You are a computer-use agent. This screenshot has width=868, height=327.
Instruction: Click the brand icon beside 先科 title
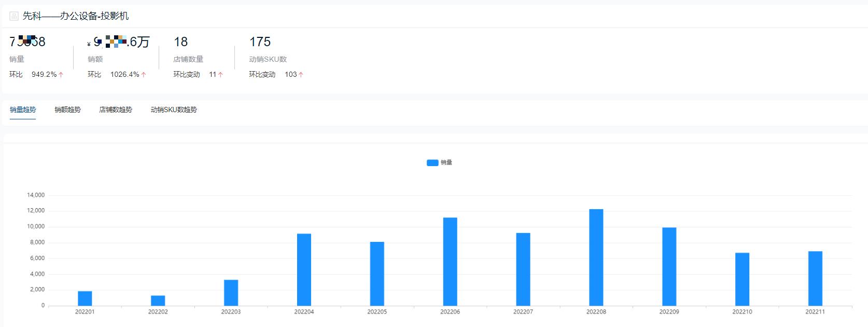(x=14, y=16)
